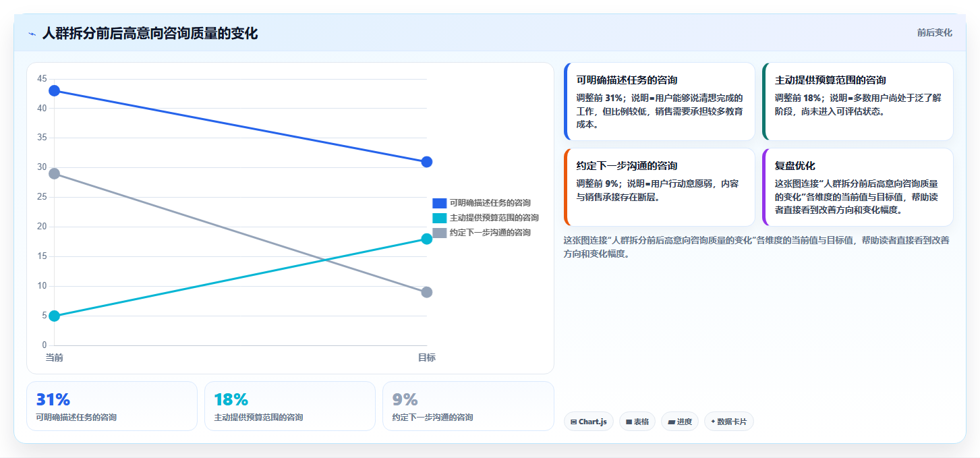The width and height of the screenshot is (980, 458).
Task: Click the 当前 x-axis label
Action: [55, 357]
